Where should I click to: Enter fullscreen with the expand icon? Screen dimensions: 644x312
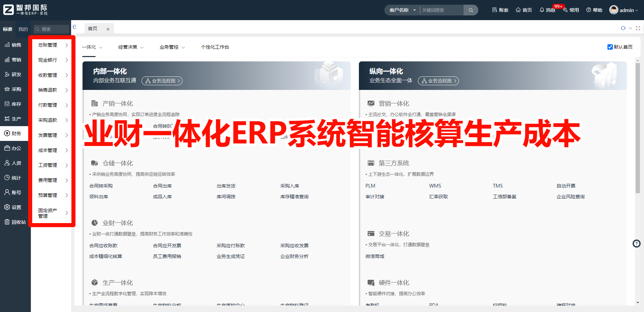click(x=638, y=28)
